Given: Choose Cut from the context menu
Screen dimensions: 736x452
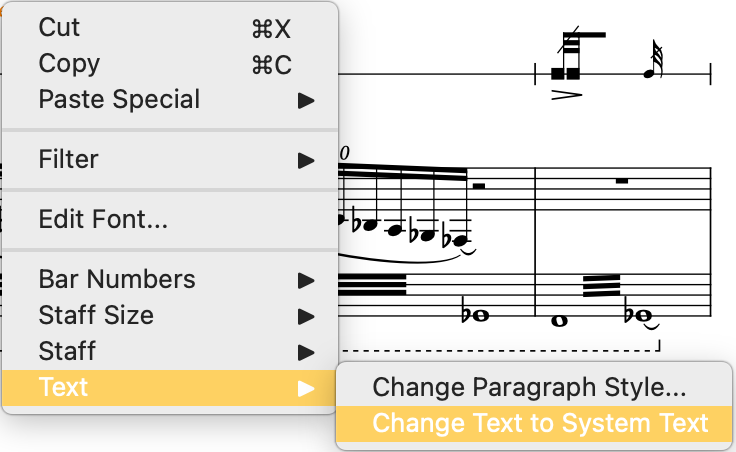Looking at the screenshot, I should coord(60,28).
